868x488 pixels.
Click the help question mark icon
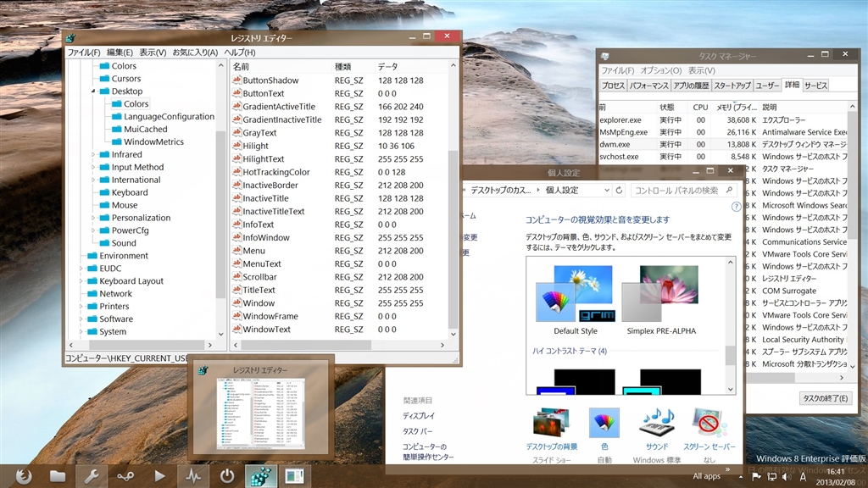pos(736,207)
